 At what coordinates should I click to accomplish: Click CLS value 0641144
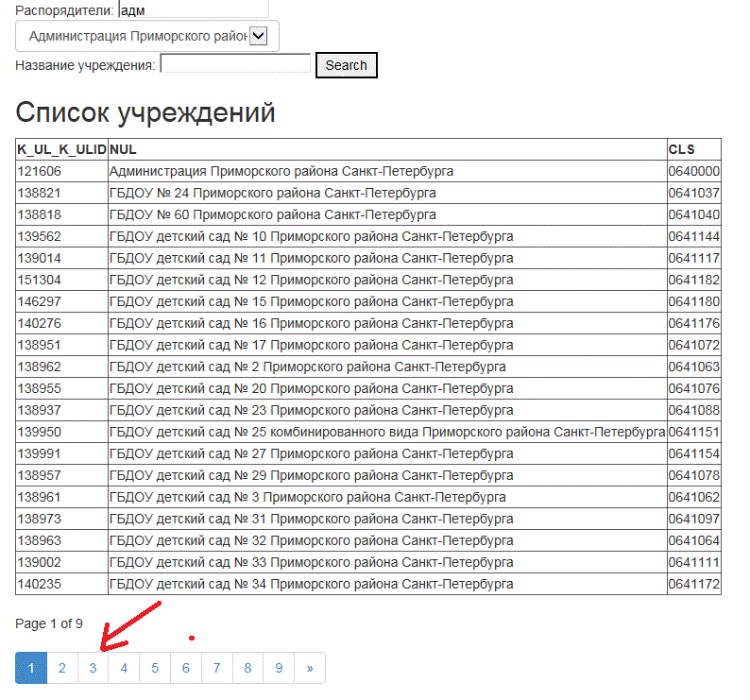click(694, 236)
